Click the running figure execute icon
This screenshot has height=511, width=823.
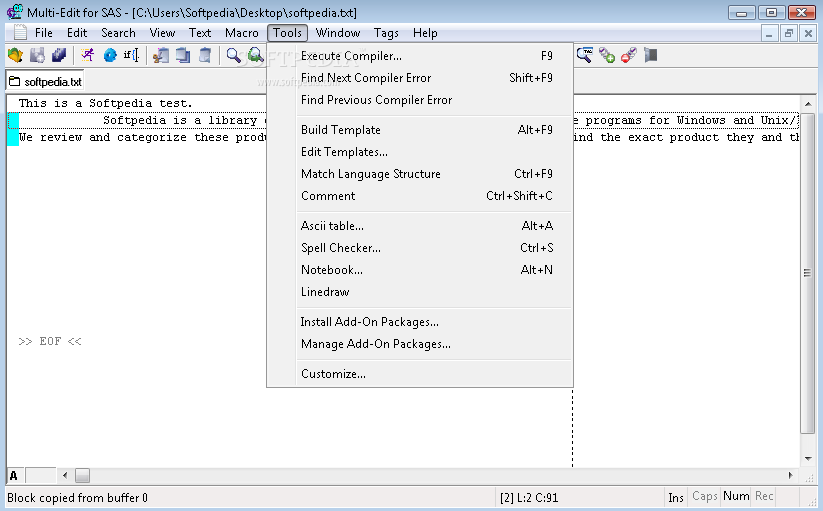[88, 55]
